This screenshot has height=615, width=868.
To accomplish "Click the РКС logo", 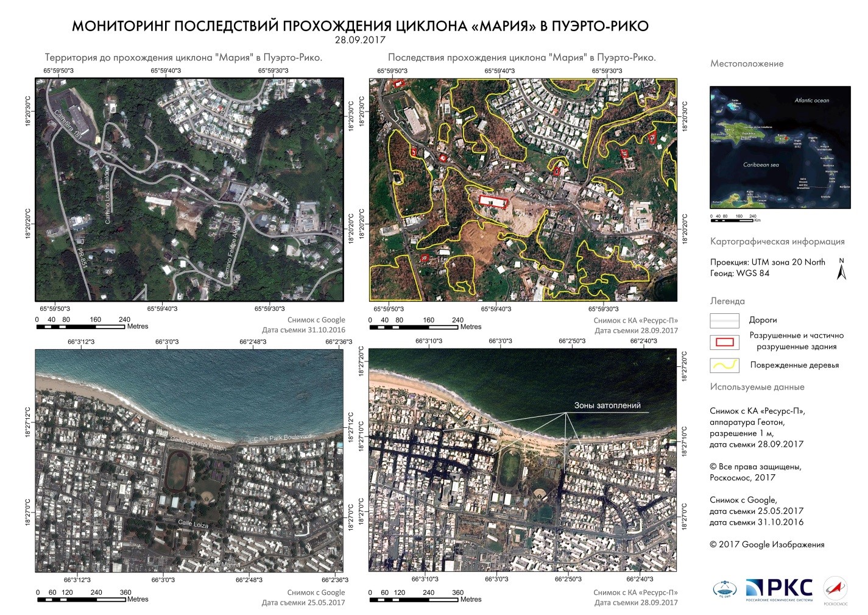I will coord(779,589).
